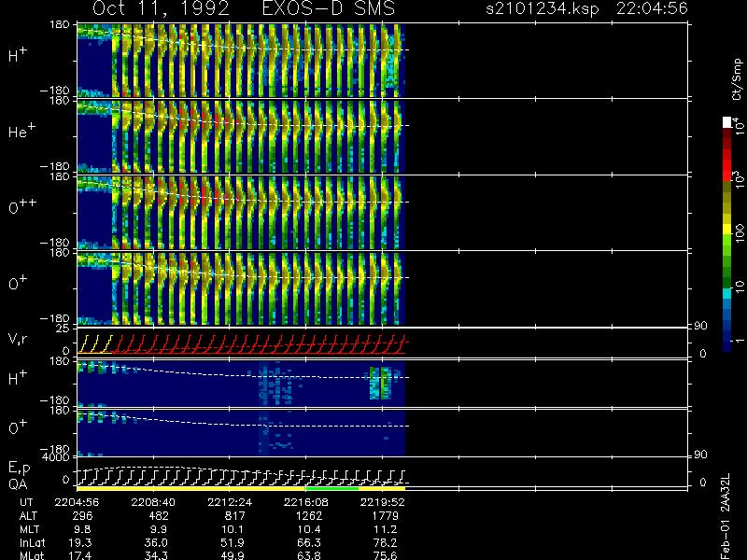Viewport: 747px width, 560px height.
Task: Click altitude value "1779"
Action: [x=386, y=516]
